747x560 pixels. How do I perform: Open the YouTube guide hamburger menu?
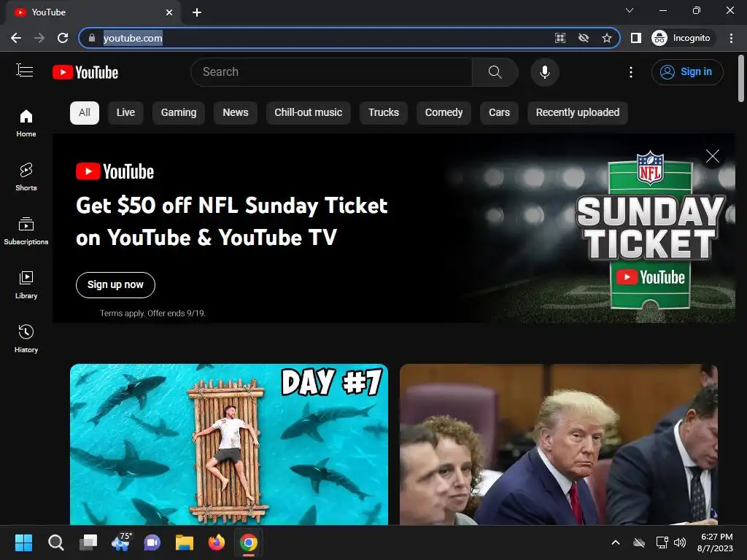point(24,71)
